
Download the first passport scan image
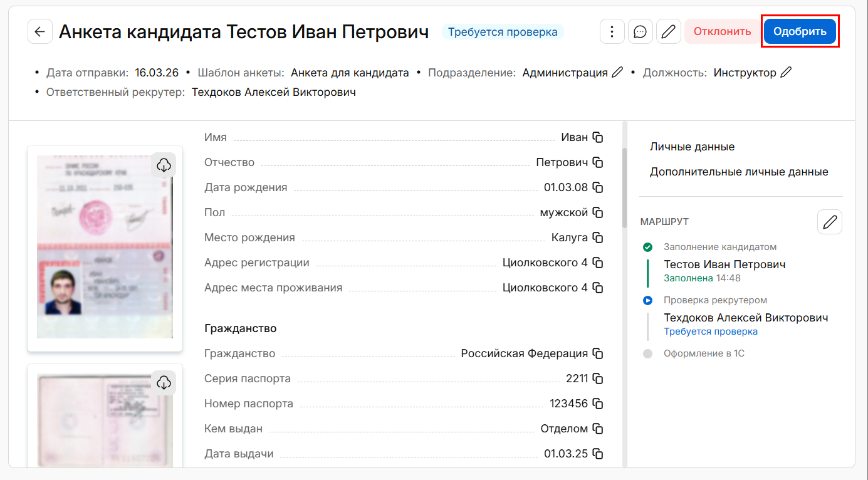tap(164, 165)
